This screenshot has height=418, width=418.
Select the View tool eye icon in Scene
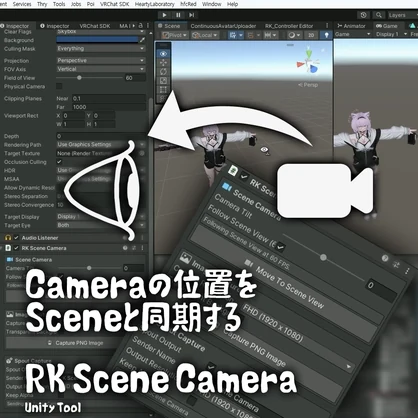pos(163,53)
